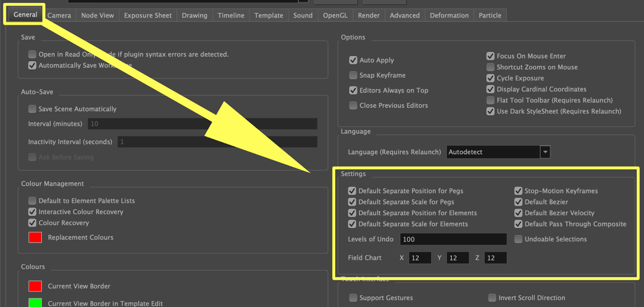The height and width of the screenshot is (307, 644).
Task: Open the Node View tab
Action: (97, 15)
